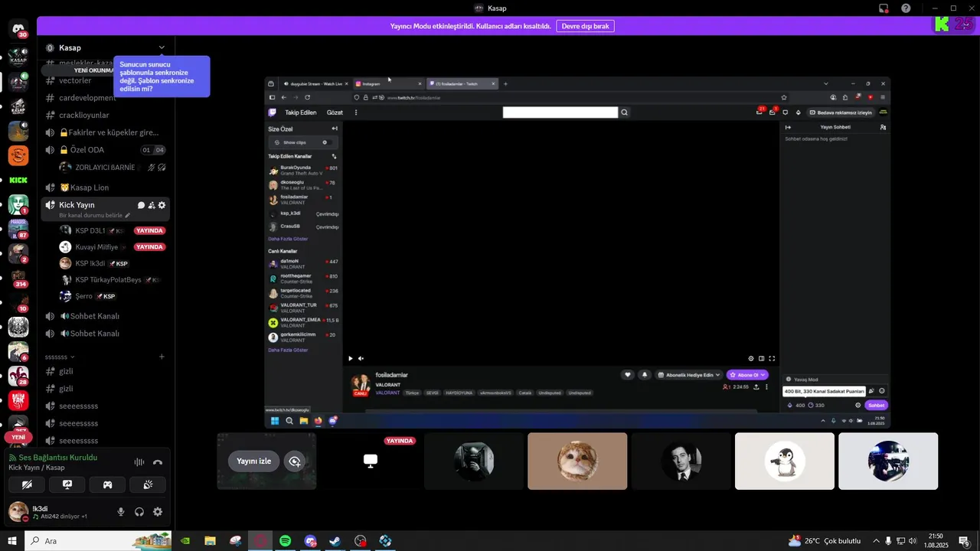
Task: Toggle microphone mute in user panel
Action: click(121, 512)
